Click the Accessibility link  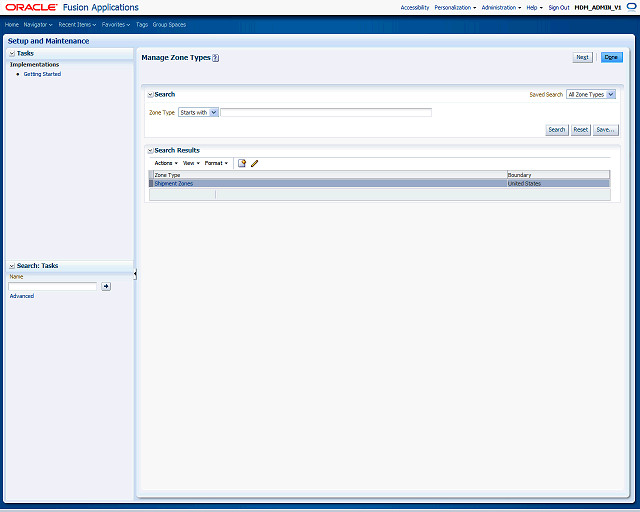pyautogui.click(x=415, y=7)
